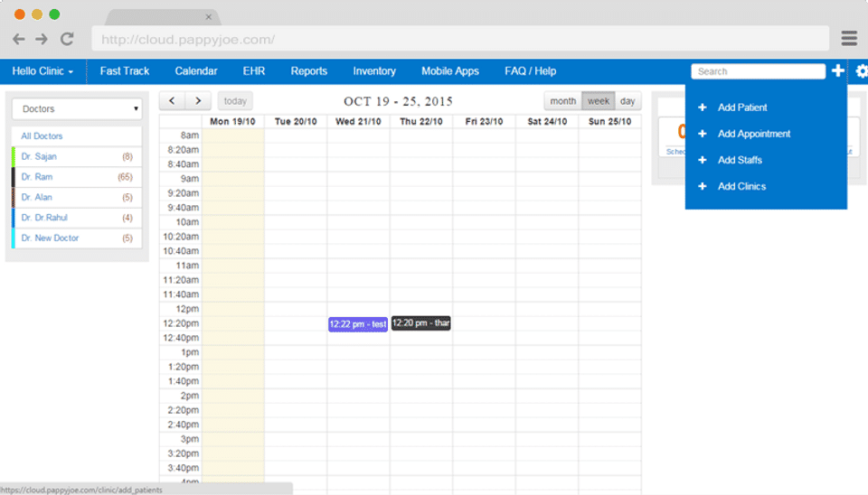Viewport: 868px width, 495px height.
Task: Switch to month view
Action: (x=563, y=101)
